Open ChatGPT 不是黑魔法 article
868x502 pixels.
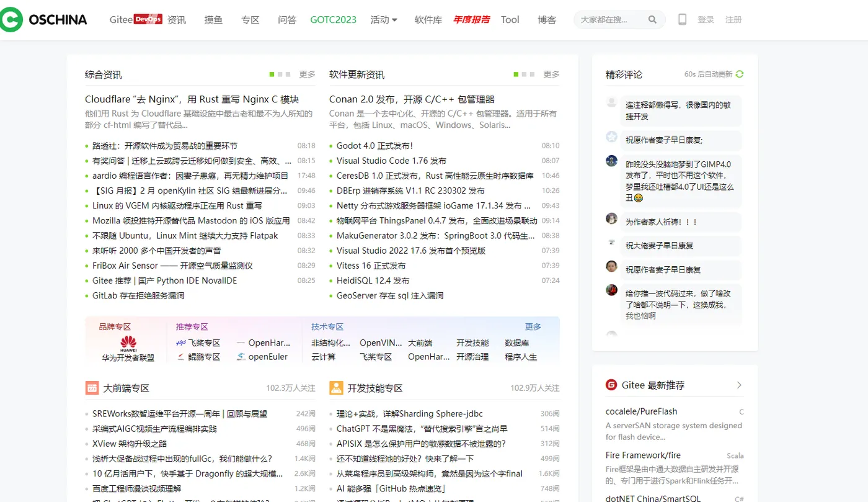click(422, 429)
